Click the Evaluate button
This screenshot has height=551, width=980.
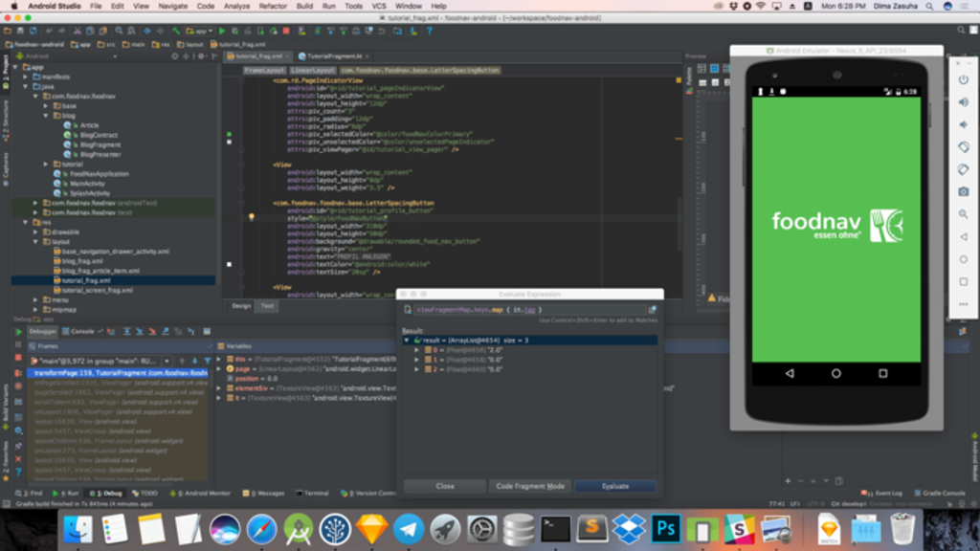click(x=615, y=486)
